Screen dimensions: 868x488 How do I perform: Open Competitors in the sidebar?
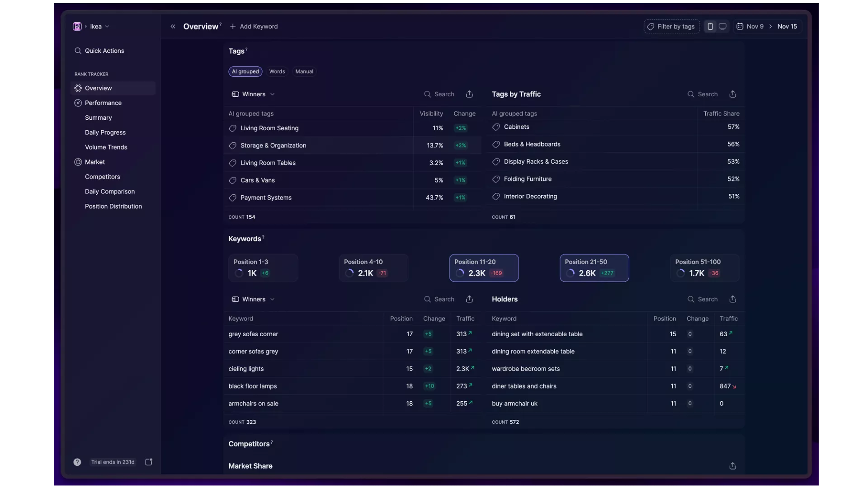(x=103, y=177)
